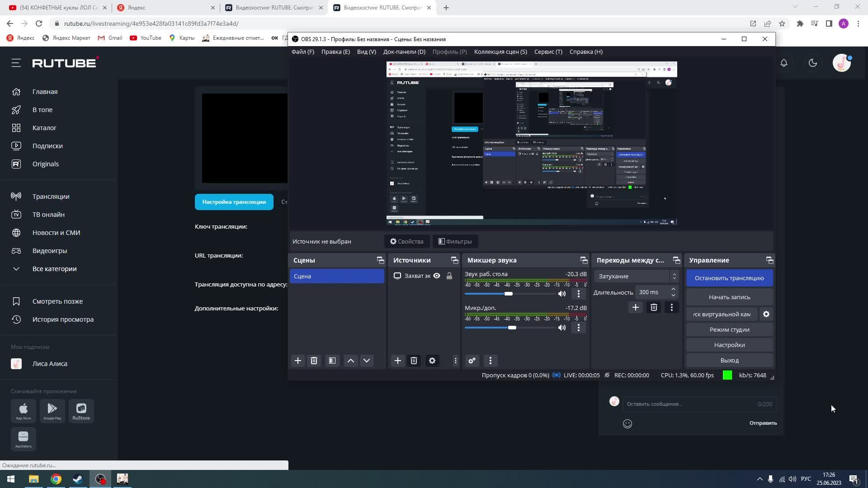Open the fade transition type dropdown
Image resolution: width=868 pixels, height=488 pixels.
click(637, 276)
